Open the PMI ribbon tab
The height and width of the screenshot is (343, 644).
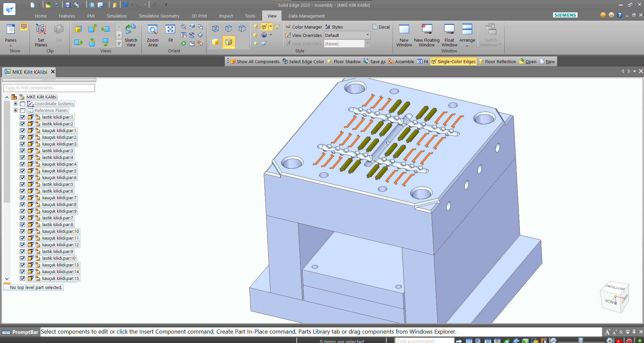(x=91, y=16)
